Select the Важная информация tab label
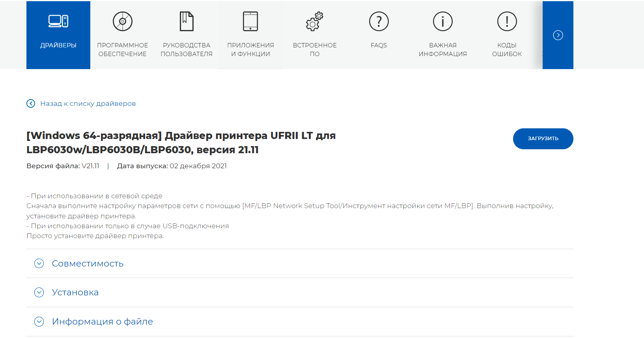This screenshot has height=338, width=644. tap(443, 49)
